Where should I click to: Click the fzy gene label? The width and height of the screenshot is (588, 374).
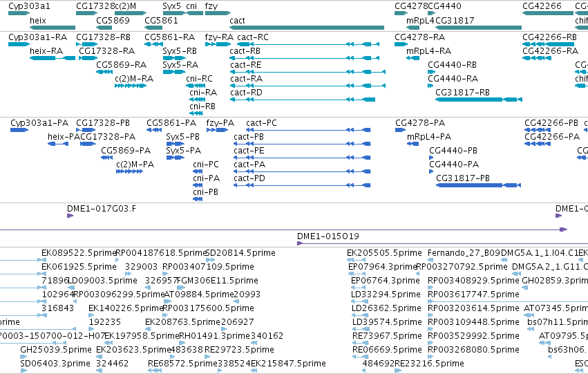(x=211, y=6)
